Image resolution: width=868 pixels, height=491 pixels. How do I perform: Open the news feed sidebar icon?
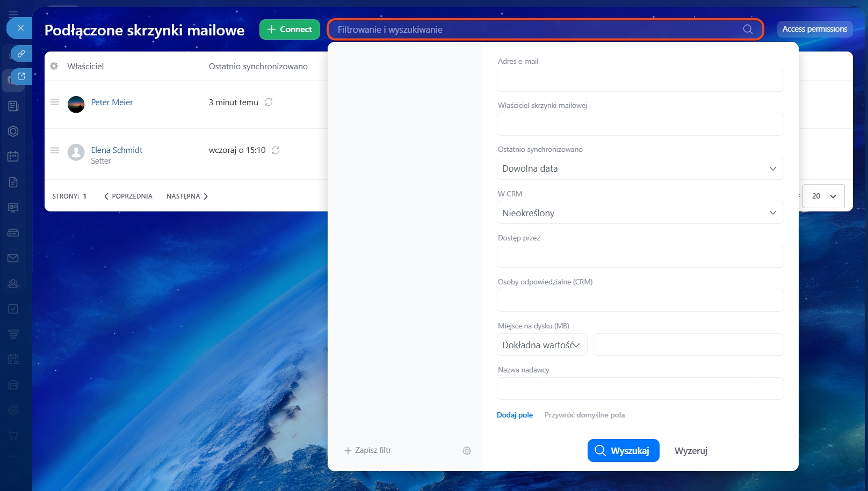(x=13, y=106)
